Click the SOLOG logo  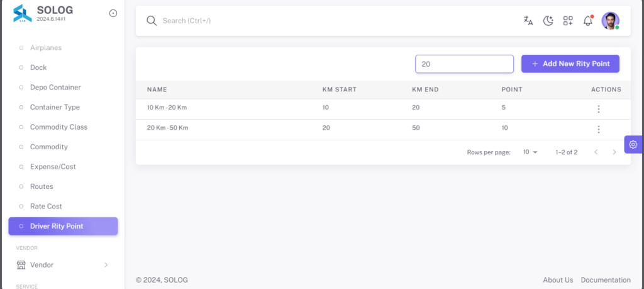23,13
